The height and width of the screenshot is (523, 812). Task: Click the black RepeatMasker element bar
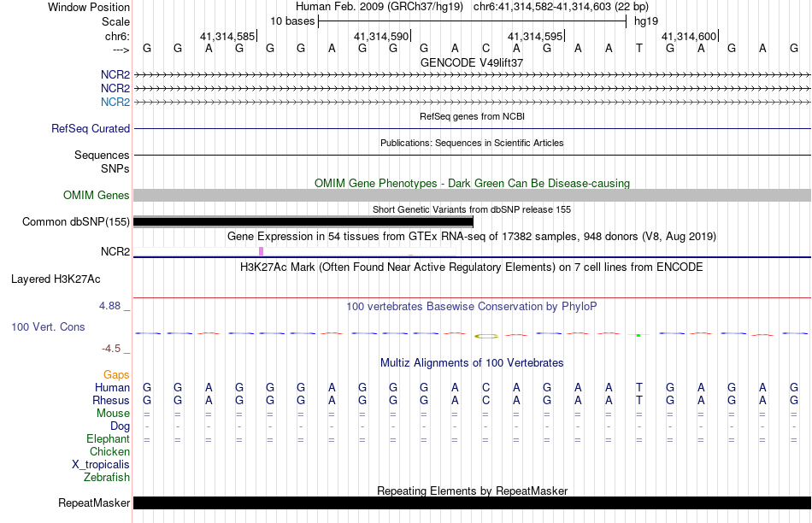pyautogui.click(x=472, y=502)
